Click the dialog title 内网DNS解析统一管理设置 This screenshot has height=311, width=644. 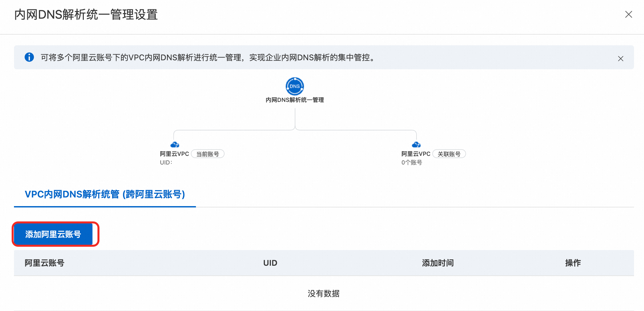tap(86, 15)
